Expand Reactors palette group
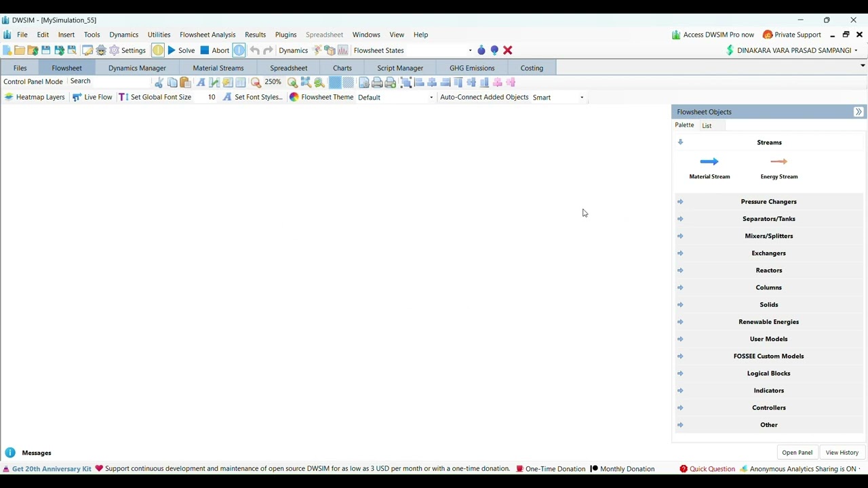This screenshot has width=868, height=488. point(769,270)
